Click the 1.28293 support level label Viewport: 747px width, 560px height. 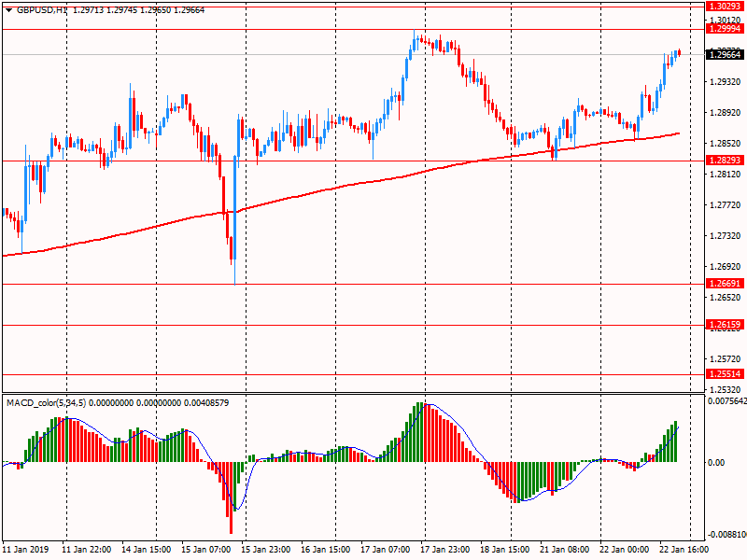(x=725, y=160)
